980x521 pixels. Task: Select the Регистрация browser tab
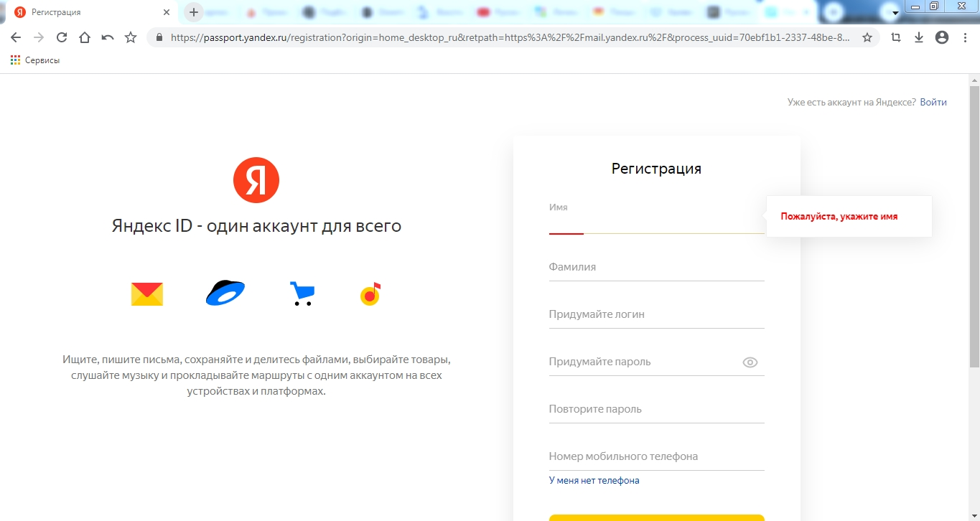coord(92,12)
